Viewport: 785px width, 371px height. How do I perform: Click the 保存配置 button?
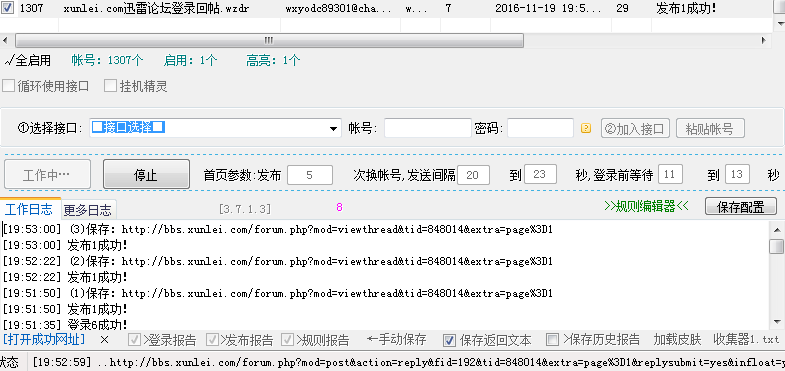point(741,206)
